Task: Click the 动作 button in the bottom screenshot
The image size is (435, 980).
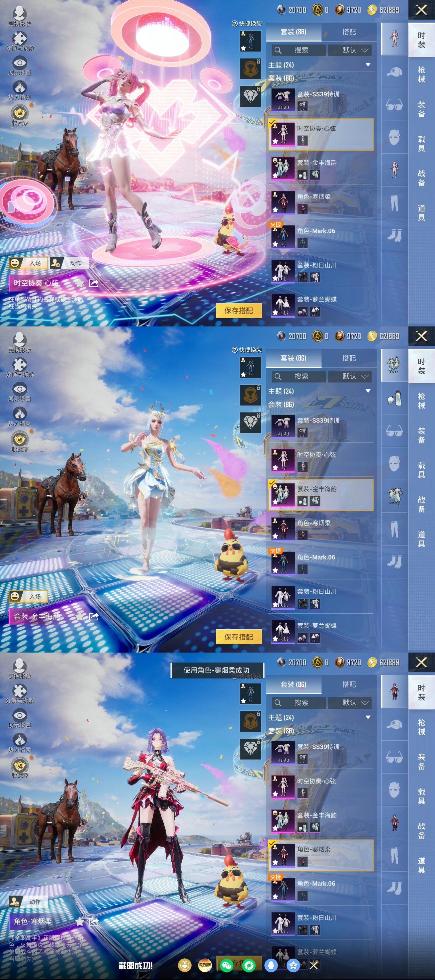Action: tap(28, 902)
